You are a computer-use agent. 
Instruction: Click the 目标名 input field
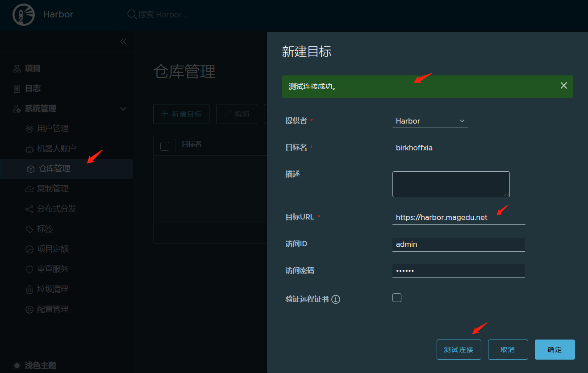459,148
